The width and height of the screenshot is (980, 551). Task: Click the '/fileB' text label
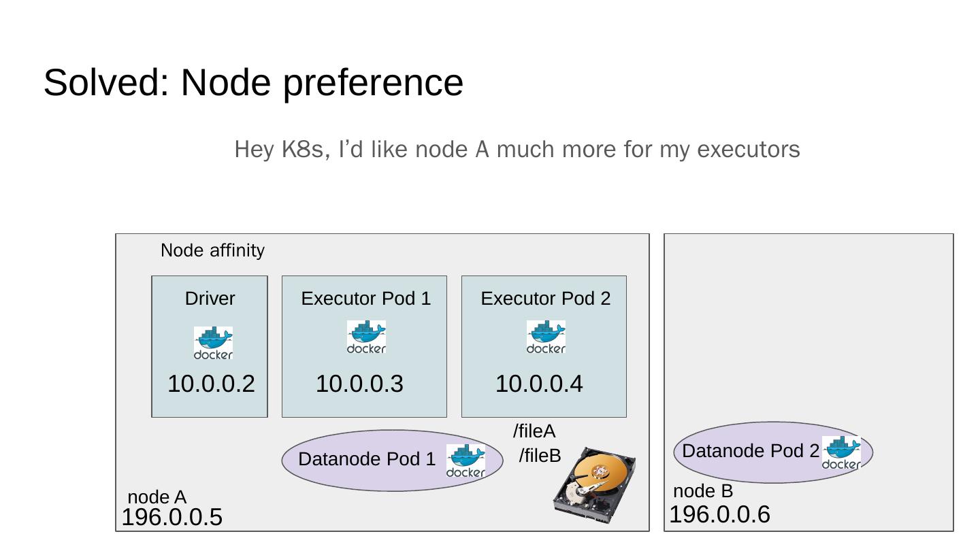(x=540, y=456)
